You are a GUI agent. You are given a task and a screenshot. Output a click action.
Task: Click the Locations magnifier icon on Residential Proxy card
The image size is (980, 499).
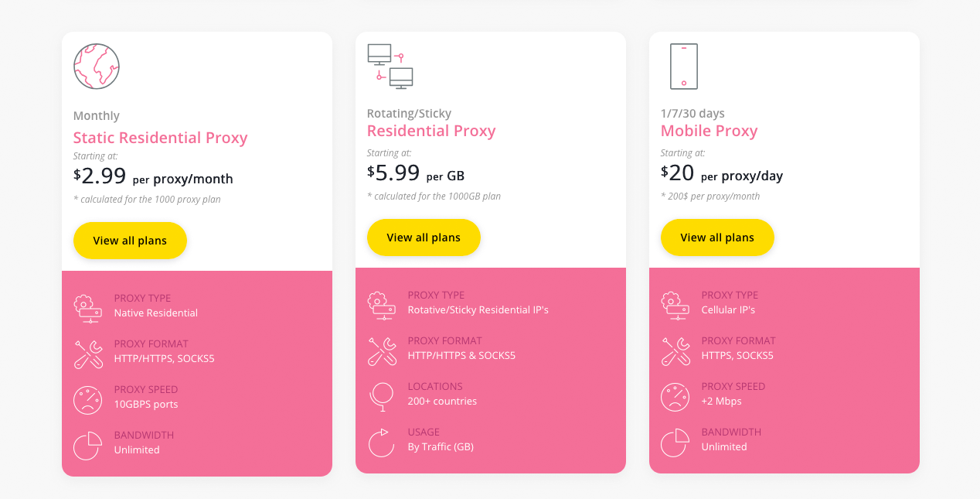[381, 395]
